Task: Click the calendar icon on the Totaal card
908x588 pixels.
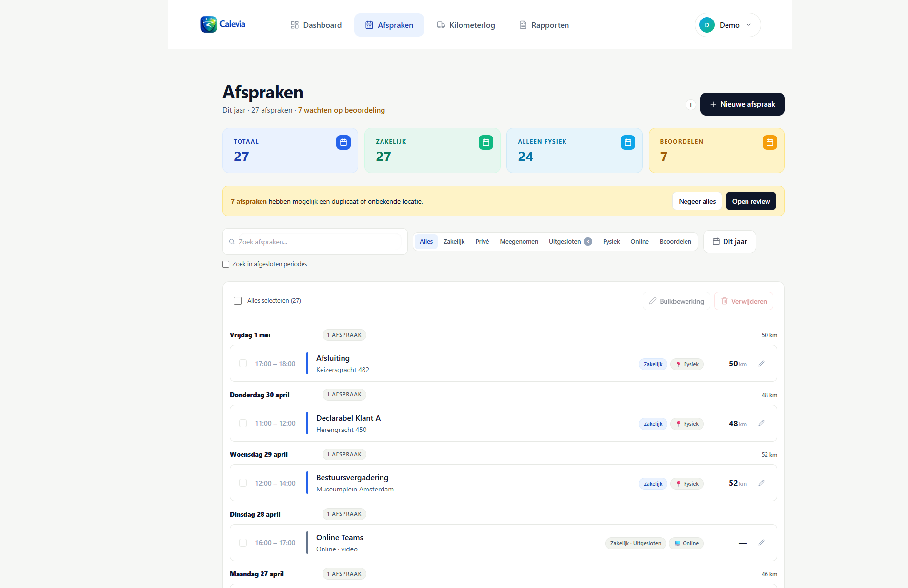Action: tap(343, 142)
